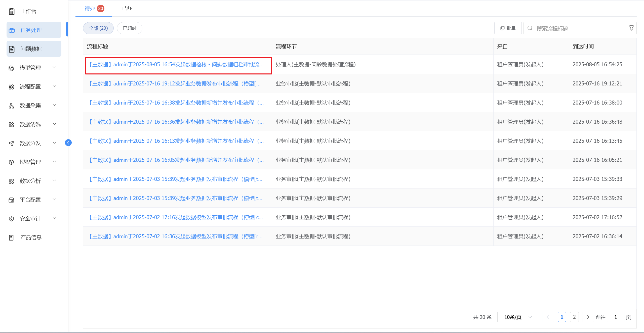Select the 已超时 filter pill
Viewport: 644px width, 333px height.
click(x=130, y=28)
